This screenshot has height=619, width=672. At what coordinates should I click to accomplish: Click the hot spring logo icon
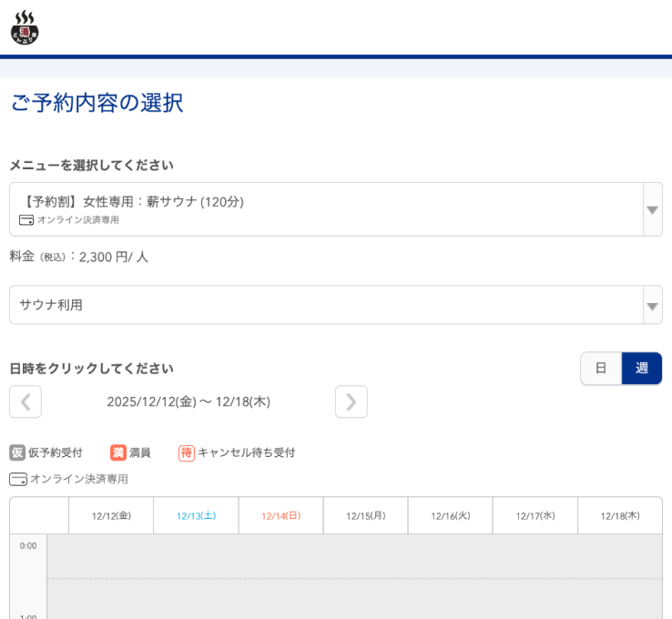click(25, 27)
